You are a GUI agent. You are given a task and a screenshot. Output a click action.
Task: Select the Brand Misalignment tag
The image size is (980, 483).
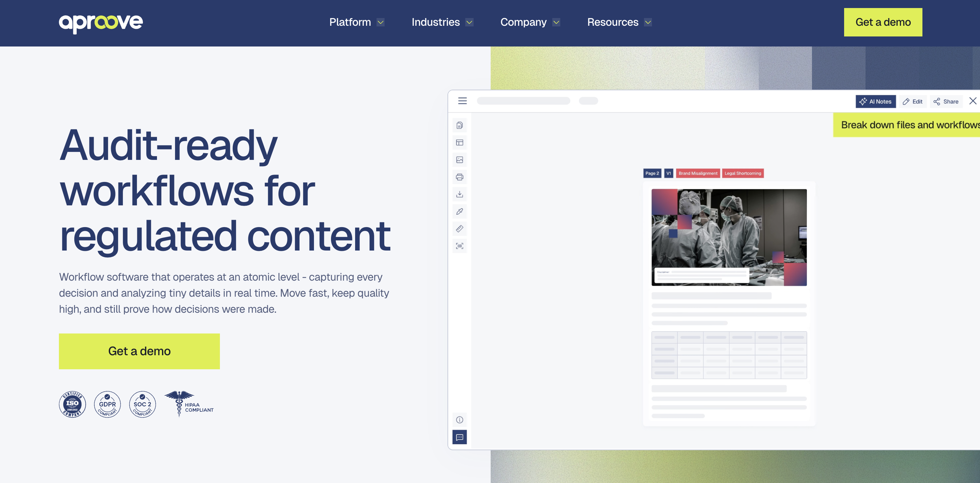[698, 173]
